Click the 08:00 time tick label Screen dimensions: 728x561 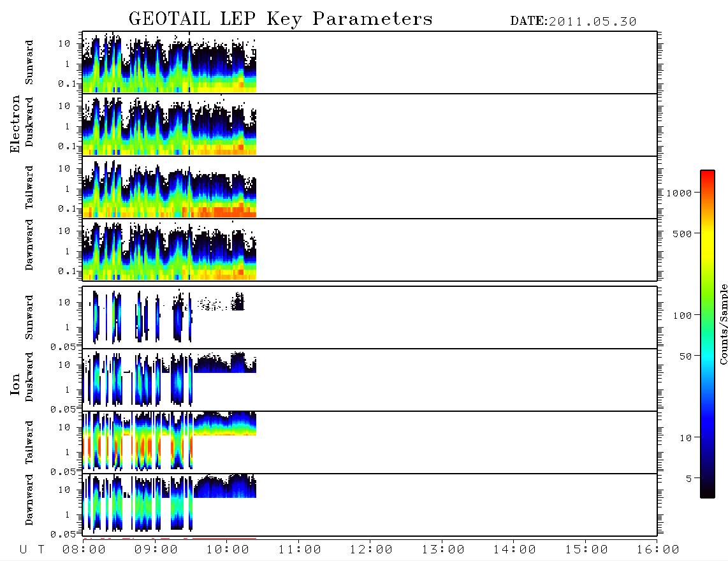point(84,550)
